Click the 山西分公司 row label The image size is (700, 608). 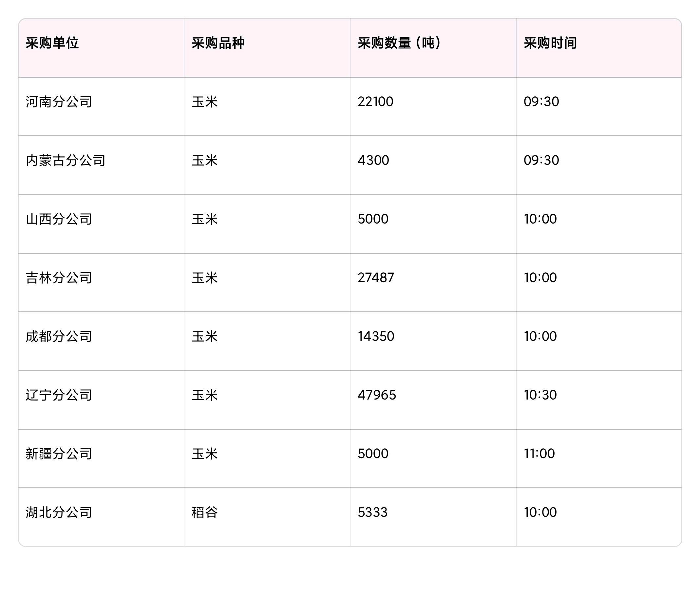(x=59, y=219)
